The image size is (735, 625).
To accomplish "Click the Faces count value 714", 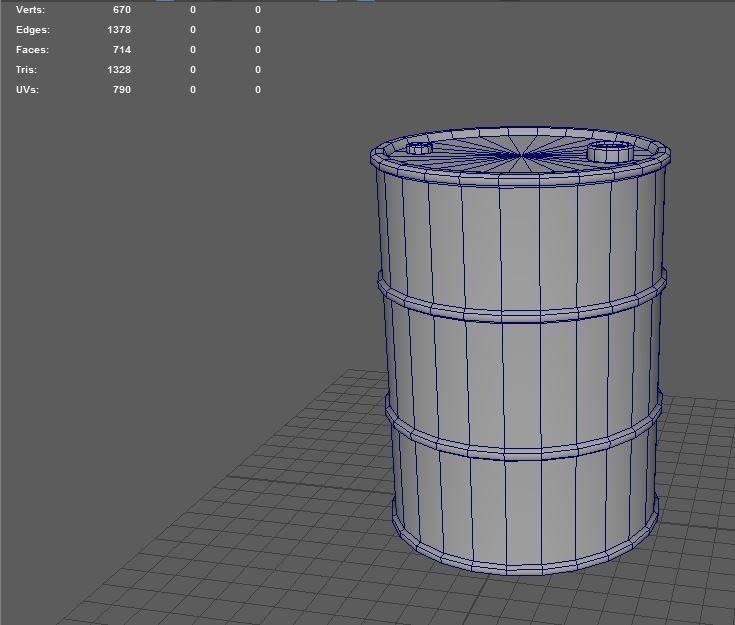I will 122,50.
